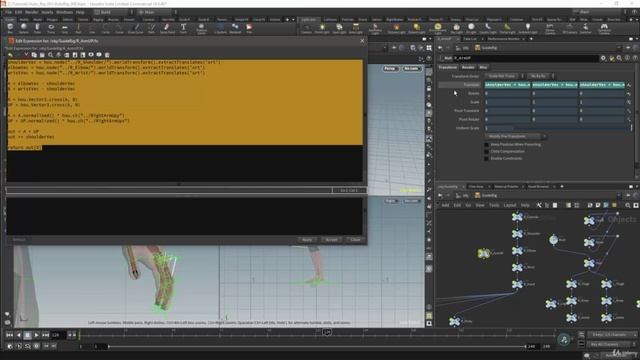Select the Camera shelf tool
640x360 pixels.
[x=307, y=28]
